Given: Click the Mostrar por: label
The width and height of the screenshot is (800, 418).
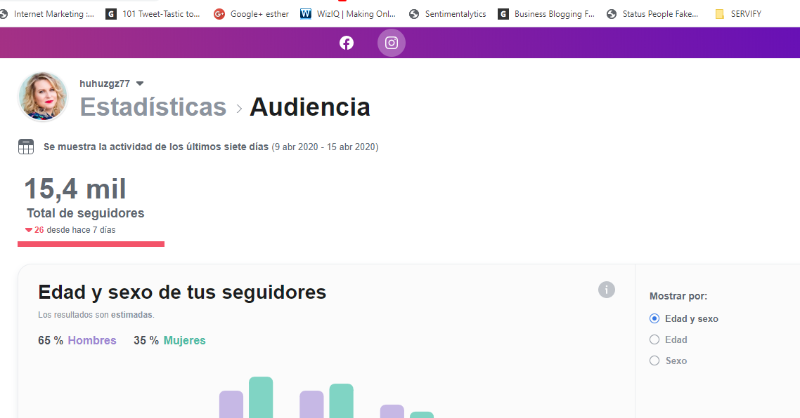Looking at the screenshot, I should point(678,296).
